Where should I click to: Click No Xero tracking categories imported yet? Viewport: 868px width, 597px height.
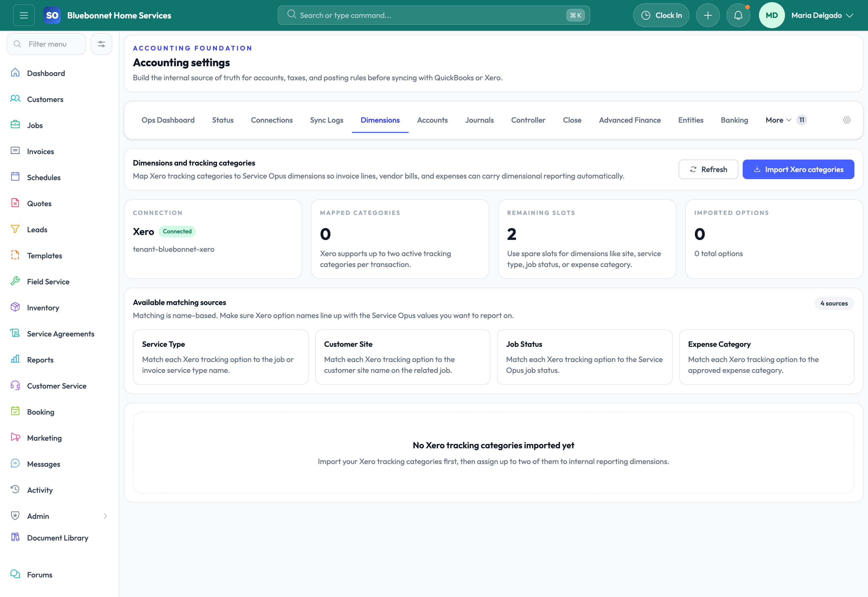(x=493, y=446)
